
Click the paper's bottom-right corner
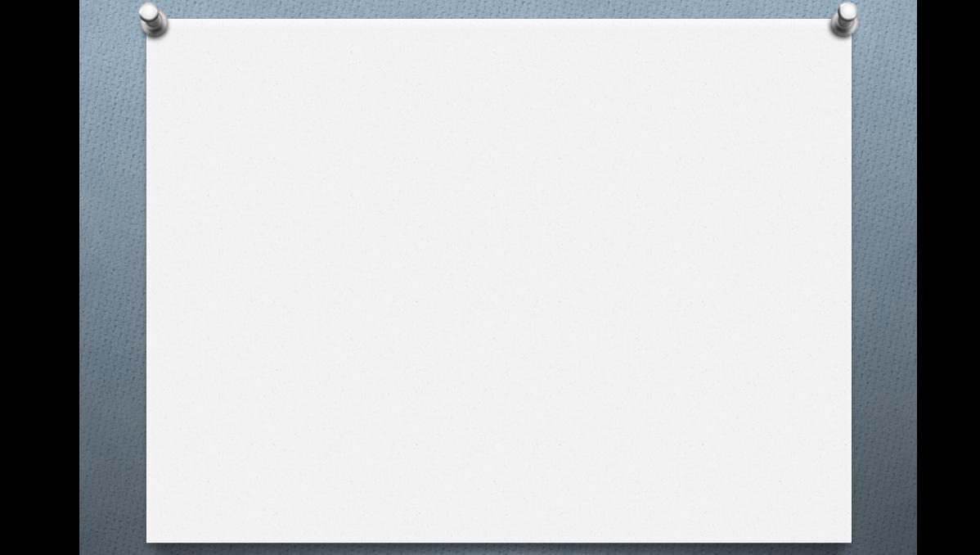(847, 539)
